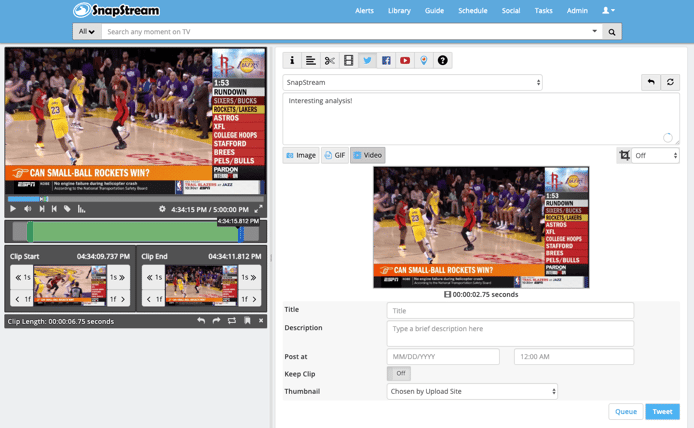Click the blue clip end handle on range bar
This screenshot has width=694, height=428.
[x=241, y=234]
